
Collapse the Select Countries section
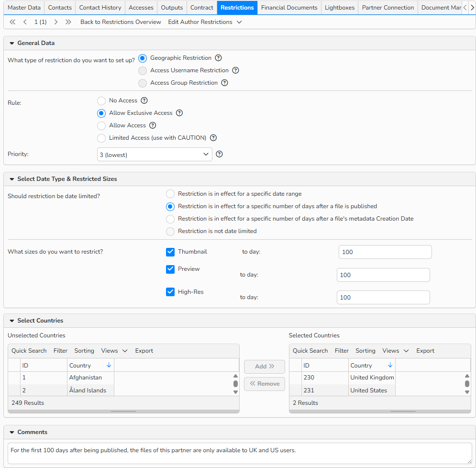click(12, 321)
